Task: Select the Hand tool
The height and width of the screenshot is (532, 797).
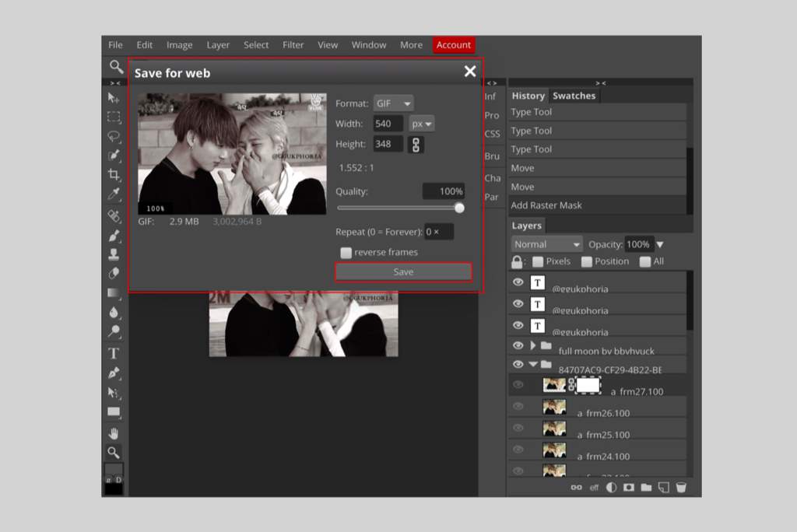Action: (x=114, y=433)
